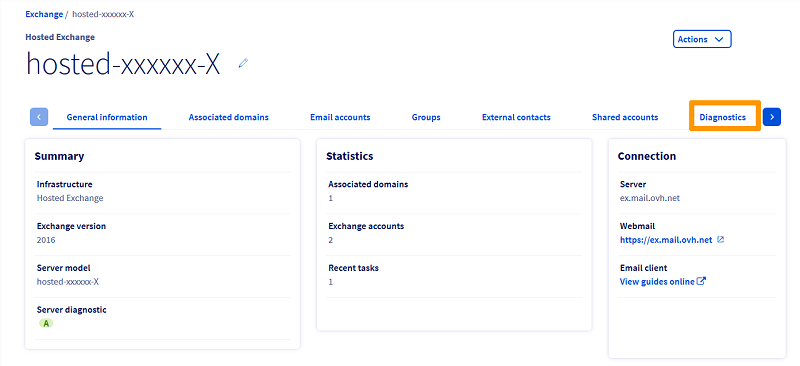Click the Statistics card heading
This screenshot has height=366, width=800.
tap(349, 156)
